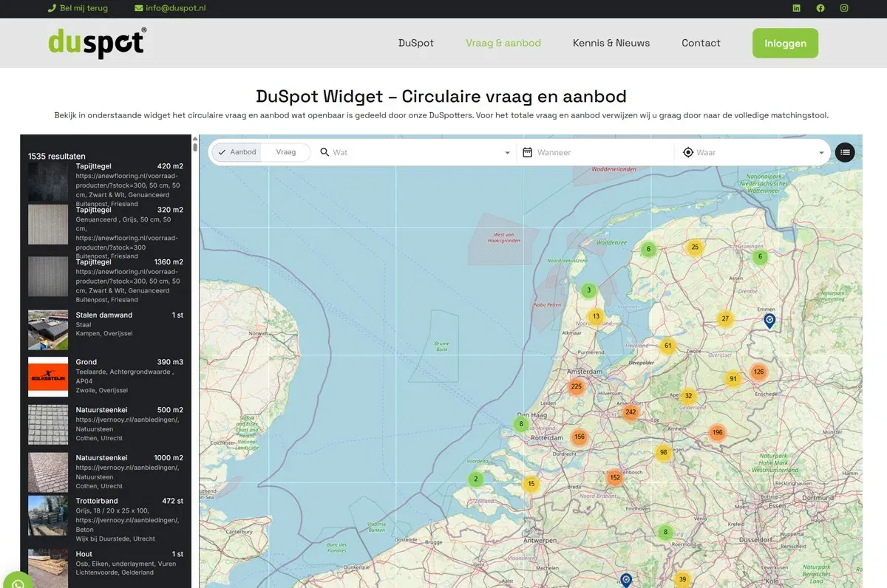Image resolution: width=887 pixels, height=588 pixels.
Task: Click the location crosshair icon in Waar field
Action: tap(688, 152)
